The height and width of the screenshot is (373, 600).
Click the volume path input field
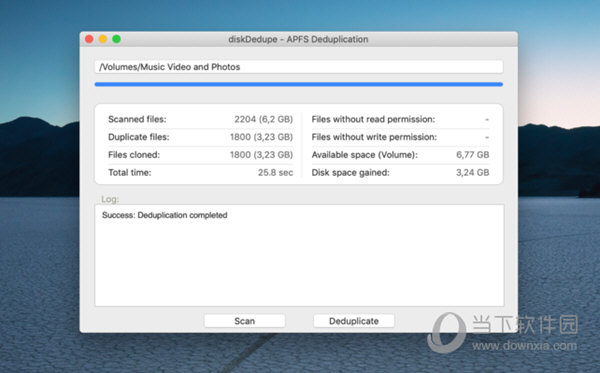(298, 67)
